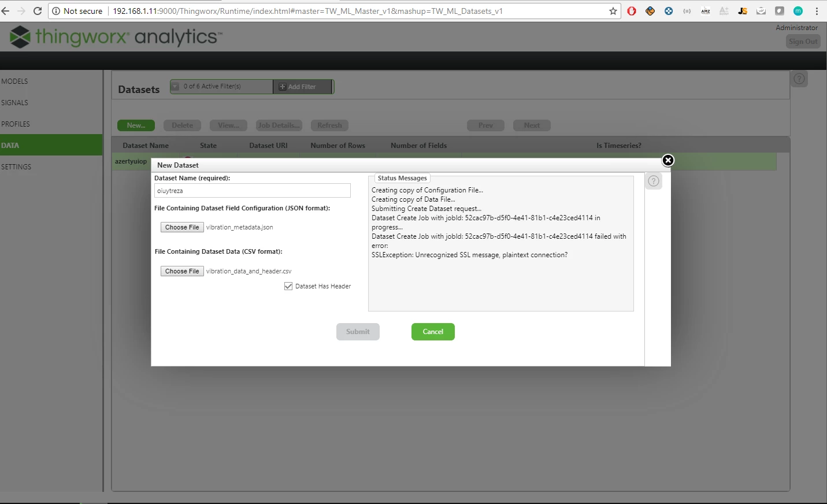
Task: Click the Job Details... button
Action: [x=279, y=125]
